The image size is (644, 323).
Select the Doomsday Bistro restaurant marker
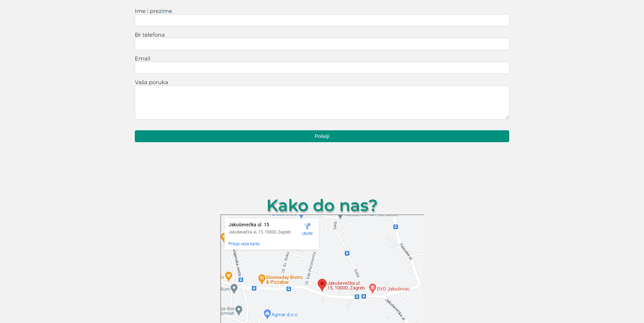coord(261,279)
